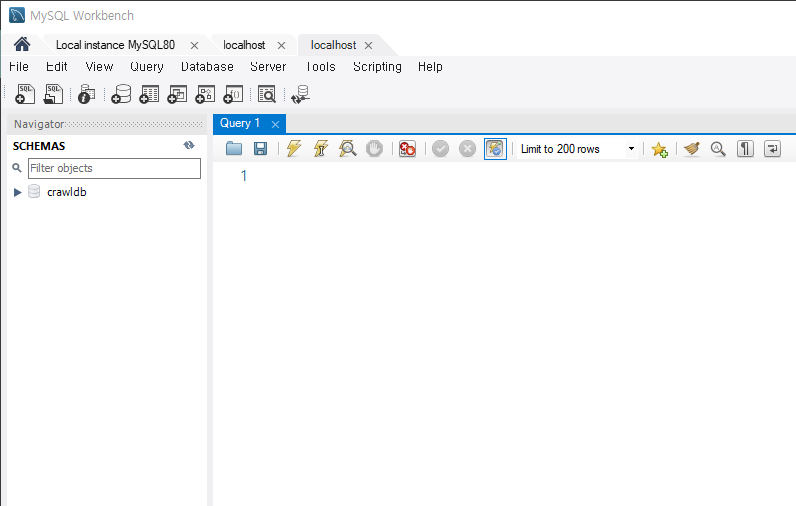Save query as snippet star icon
Viewport: 796px width, 506px height.
click(x=659, y=149)
